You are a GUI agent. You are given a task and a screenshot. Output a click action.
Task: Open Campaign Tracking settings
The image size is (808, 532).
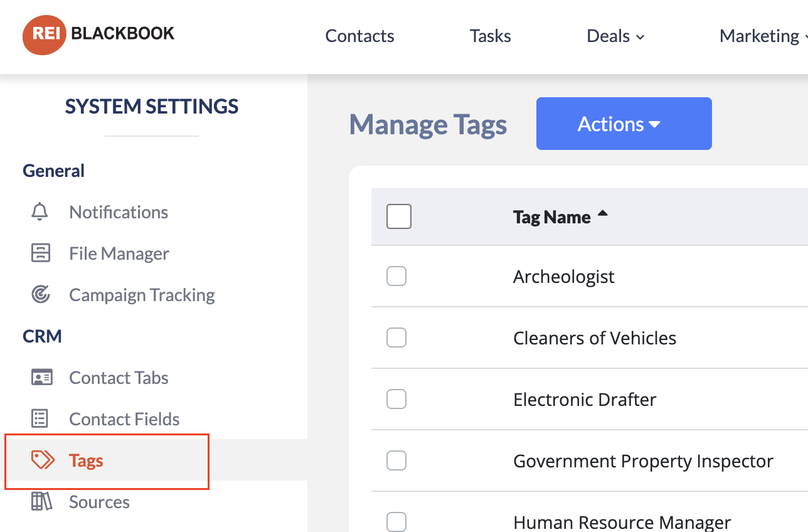pyautogui.click(x=142, y=295)
